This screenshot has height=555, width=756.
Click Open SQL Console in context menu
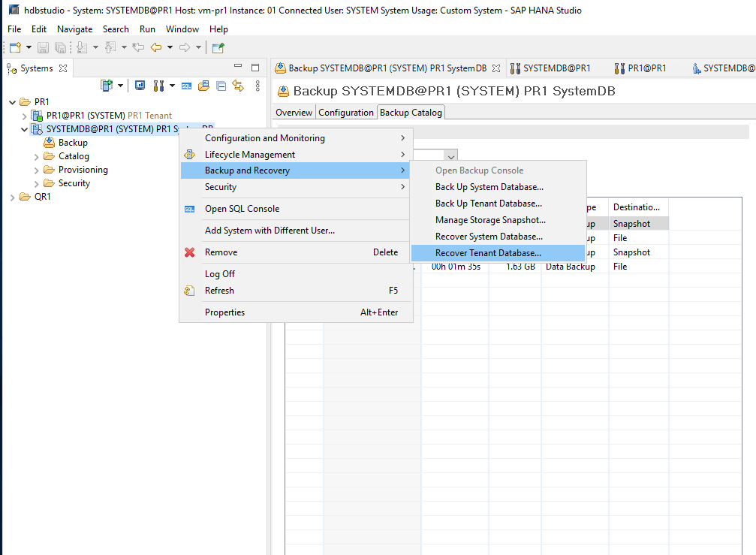pos(242,209)
